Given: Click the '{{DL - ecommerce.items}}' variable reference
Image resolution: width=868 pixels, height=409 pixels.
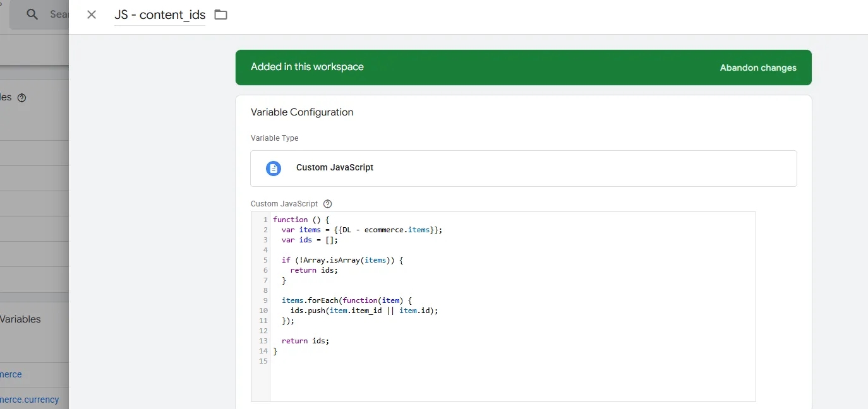Looking at the screenshot, I should click(x=386, y=230).
